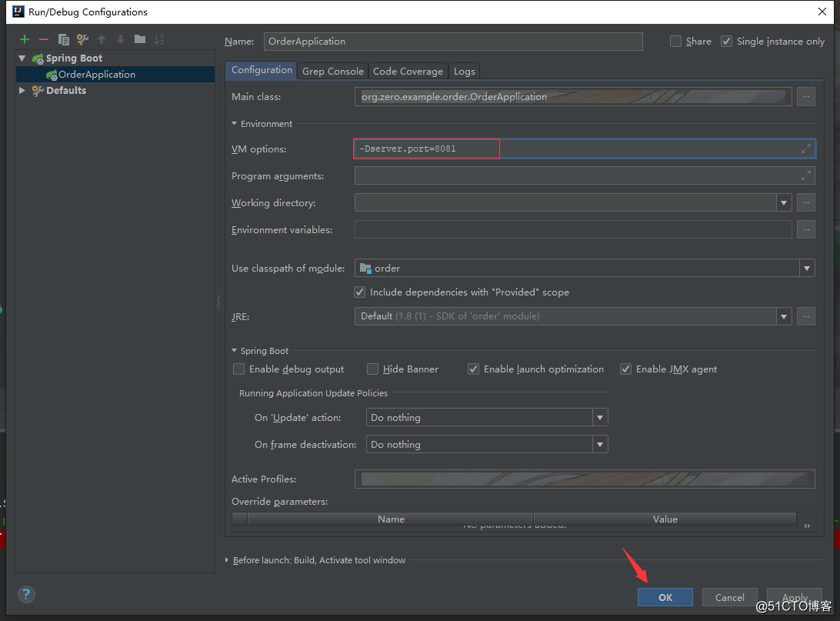The width and height of the screenshot is (840, 621).
Task: Click into the Name field
Action: [452, 42]
